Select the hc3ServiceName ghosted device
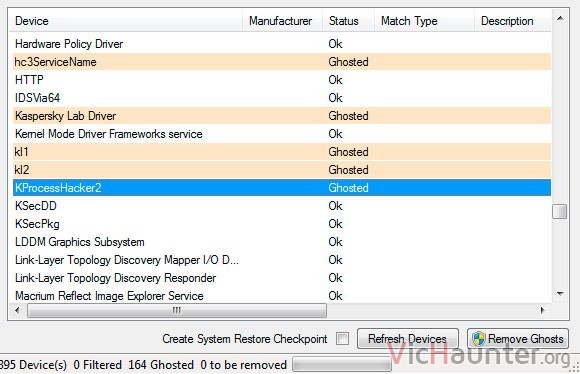 tap(282, 62)
